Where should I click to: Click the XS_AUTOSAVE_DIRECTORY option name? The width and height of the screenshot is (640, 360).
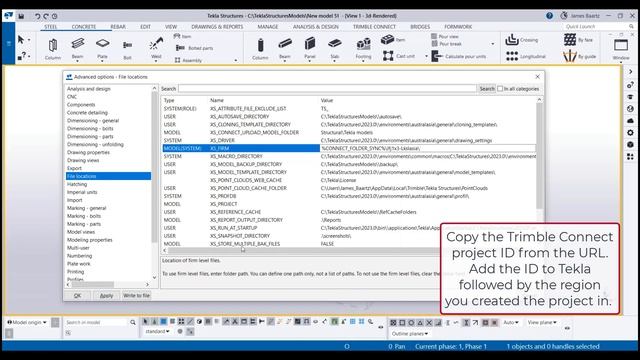click(x=239, y=117)
